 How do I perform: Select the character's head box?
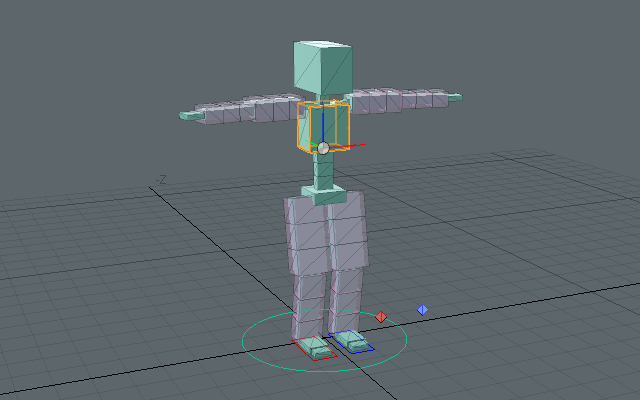[322, 68]
